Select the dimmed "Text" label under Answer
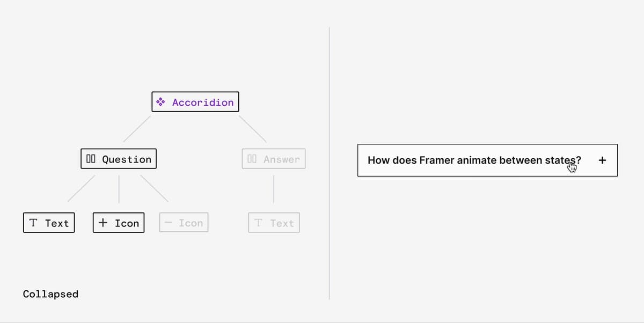 [x=282, y=223]
